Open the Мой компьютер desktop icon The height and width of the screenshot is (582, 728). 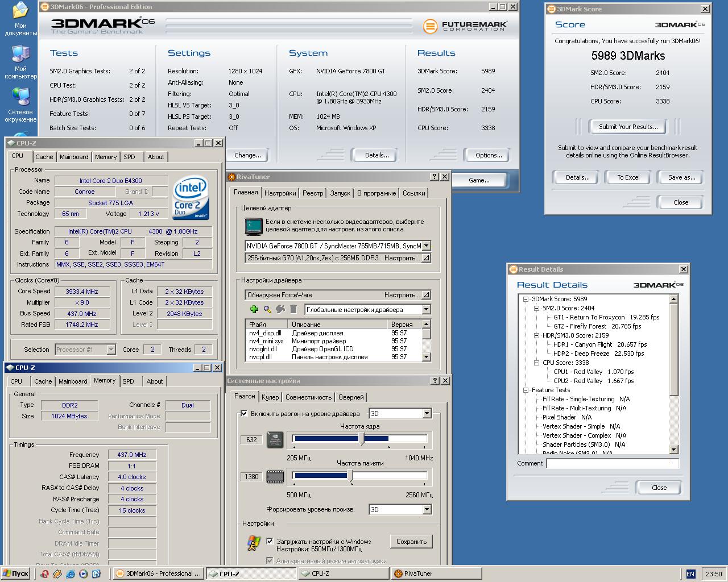(x=20, y=63)
